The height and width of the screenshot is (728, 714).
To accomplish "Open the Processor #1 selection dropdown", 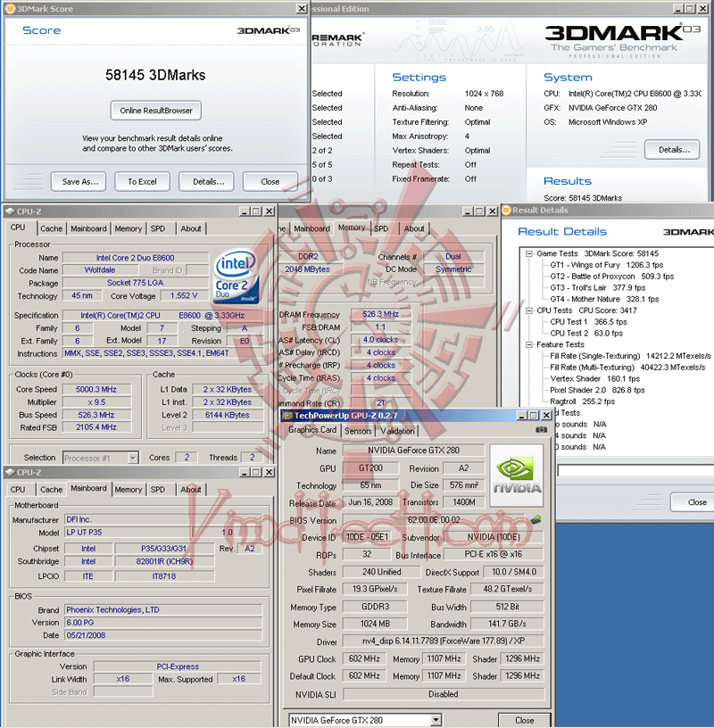I will coord(133,459).
